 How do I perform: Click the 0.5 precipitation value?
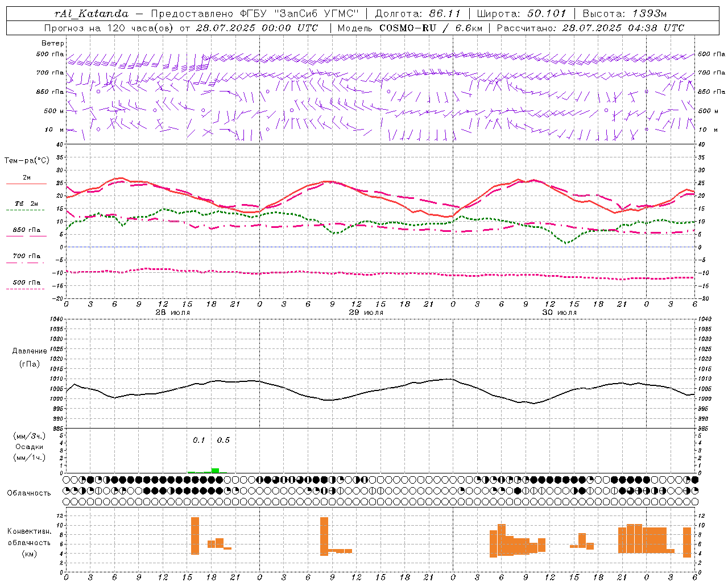coord(224,440)
